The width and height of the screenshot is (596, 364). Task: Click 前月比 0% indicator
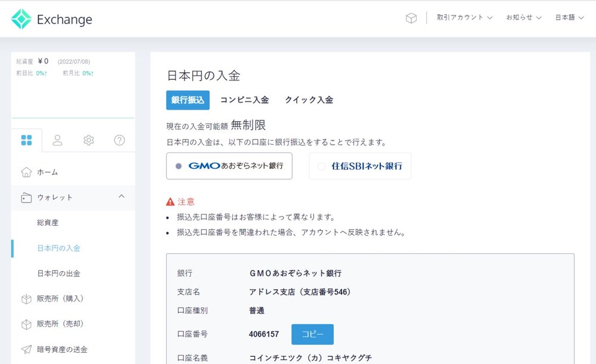[x=78, y=73]
